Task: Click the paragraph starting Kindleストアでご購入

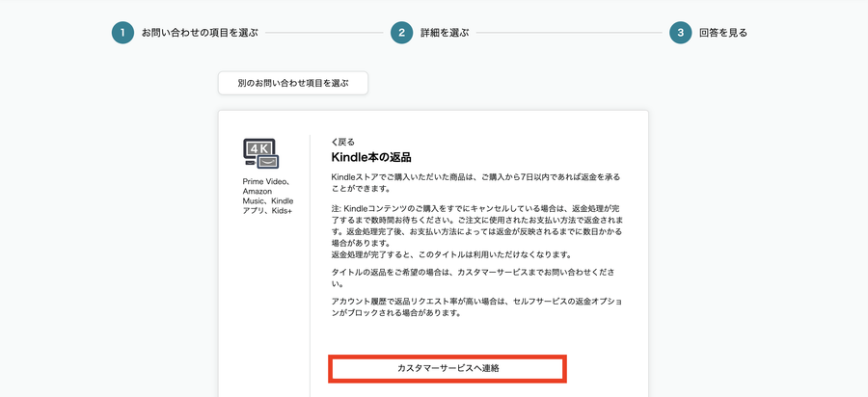Action: 476,183
